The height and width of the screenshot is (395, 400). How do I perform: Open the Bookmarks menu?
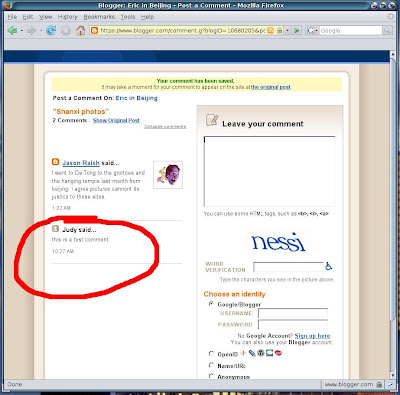[x=99, y=17]
